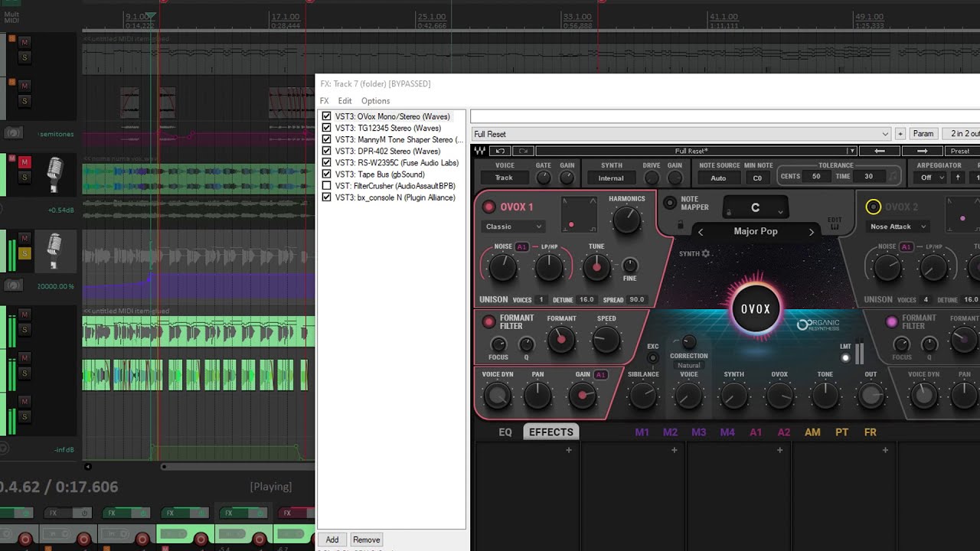
Task: Open the FX menu in the FX window
Action: (x=325, y=101)
